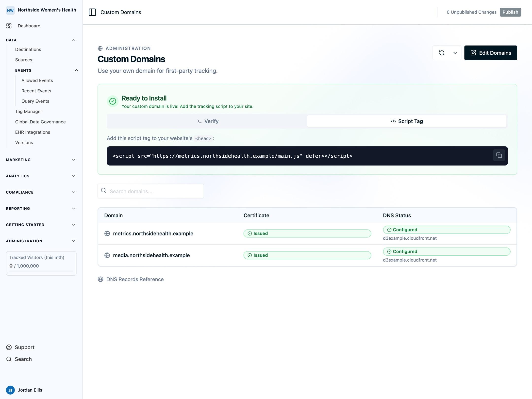
Task: Click metrics.northsidehealth.example domain name
Action: point(153,233)
